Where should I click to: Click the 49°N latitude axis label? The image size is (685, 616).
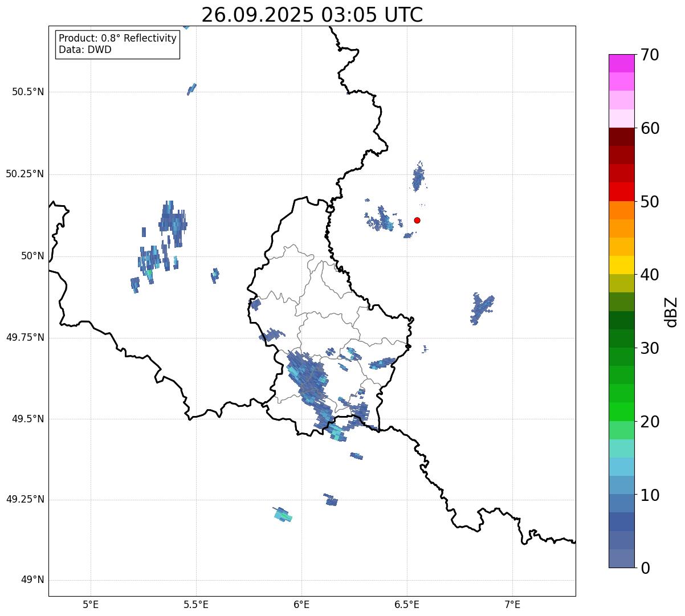pyautogui.click(x=32, y=580)
